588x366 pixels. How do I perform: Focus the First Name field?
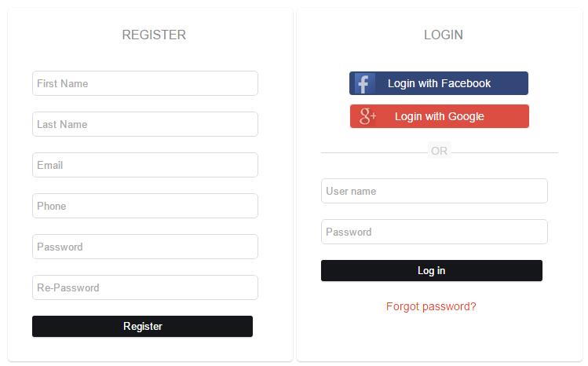click(x=145, y=83)
